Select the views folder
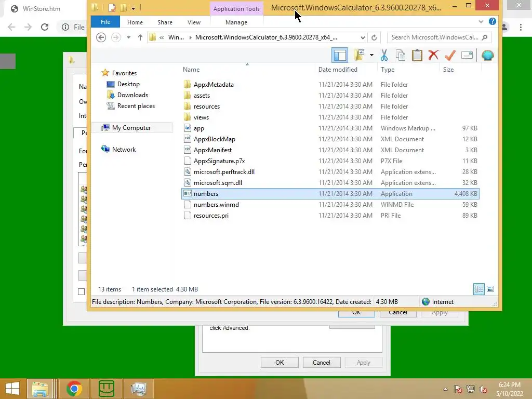This screenshot has height=399, width=532. [x=330, y=117]
